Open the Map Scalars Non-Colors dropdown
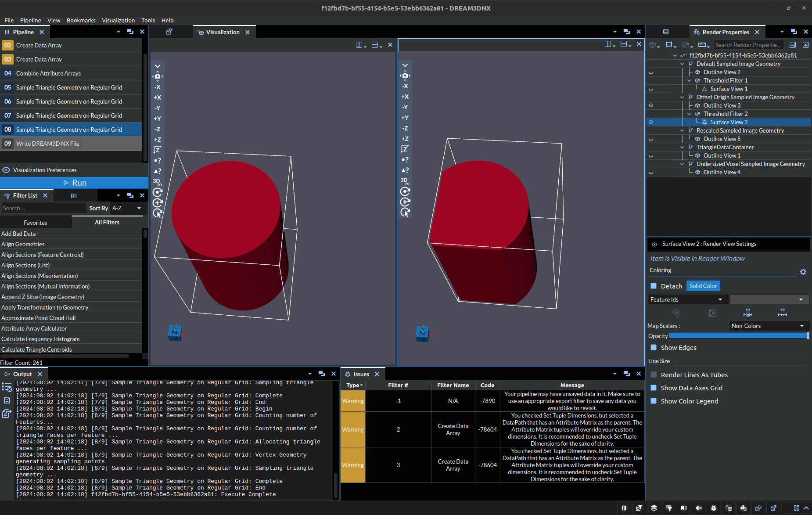812x515 pixels. click(769, 326)
